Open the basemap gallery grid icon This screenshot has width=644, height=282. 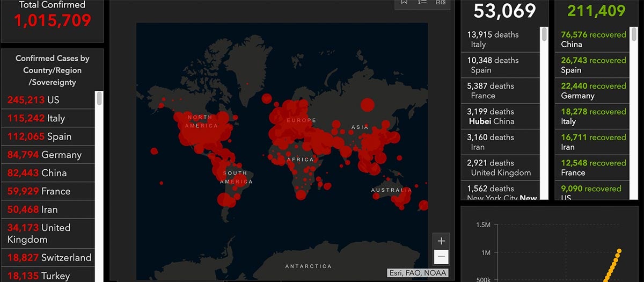click(x=441, y=2)
